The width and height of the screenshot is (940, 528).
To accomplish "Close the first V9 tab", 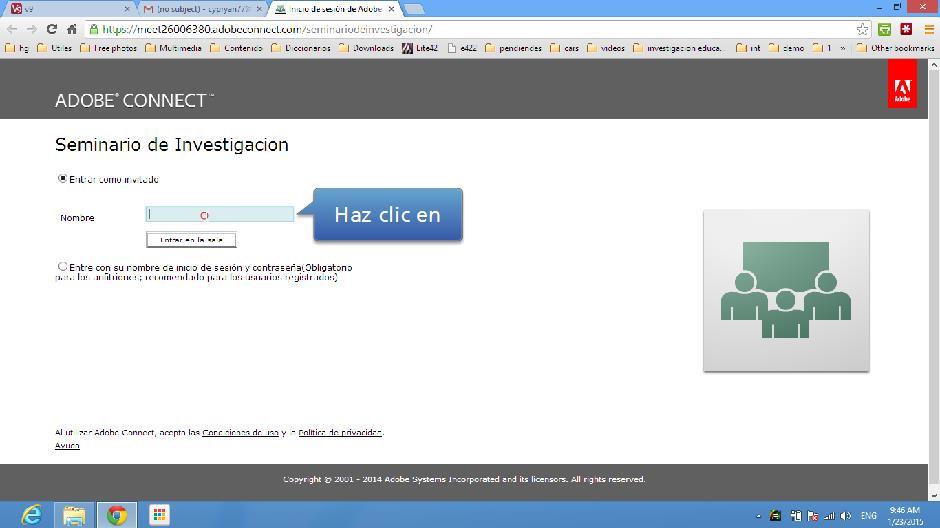I will [x=126, y=9].
